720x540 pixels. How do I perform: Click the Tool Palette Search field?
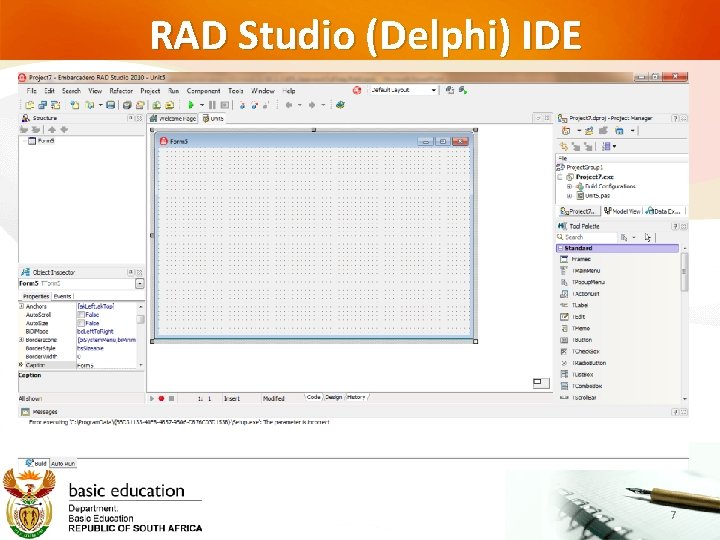point(586,237)
